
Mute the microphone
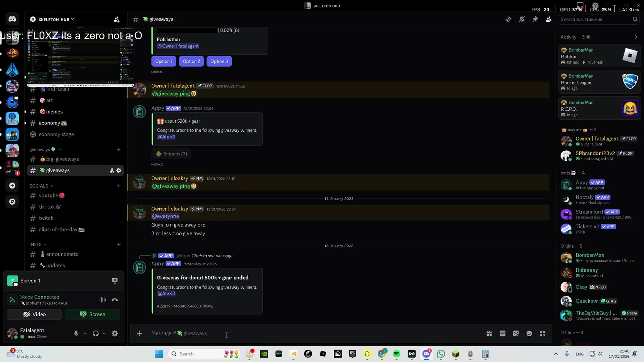[x=76, y=333]
